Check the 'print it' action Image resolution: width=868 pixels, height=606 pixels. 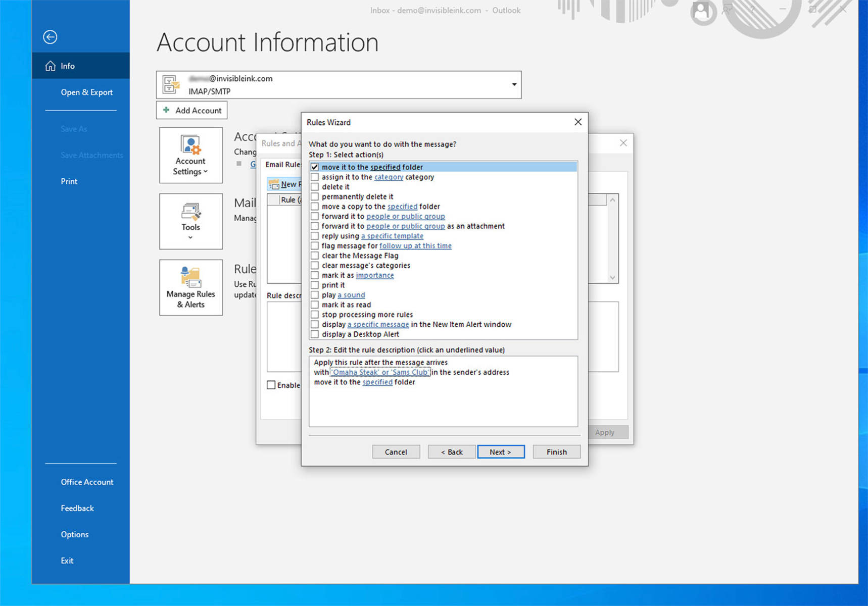(x=315, y=285)
